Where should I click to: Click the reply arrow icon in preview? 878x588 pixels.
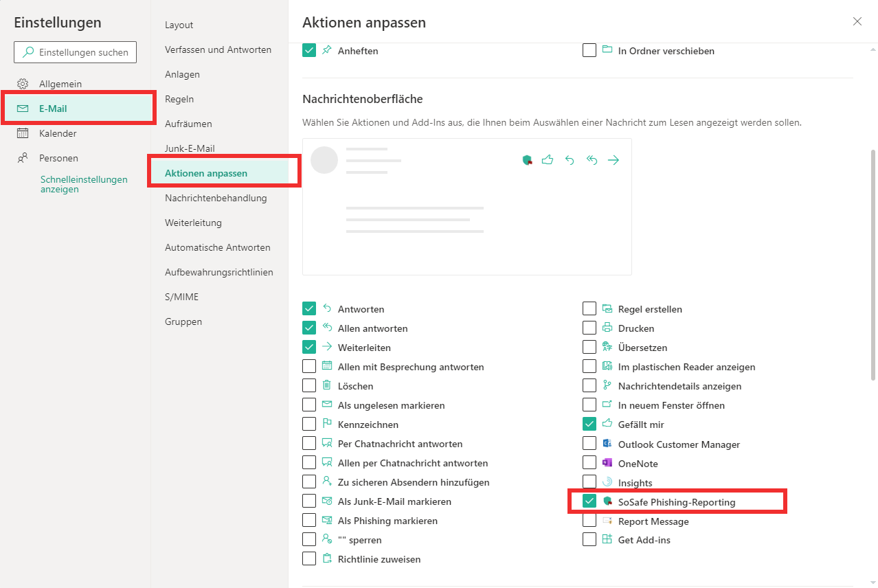pyautogui.click(x=570, y=160)
